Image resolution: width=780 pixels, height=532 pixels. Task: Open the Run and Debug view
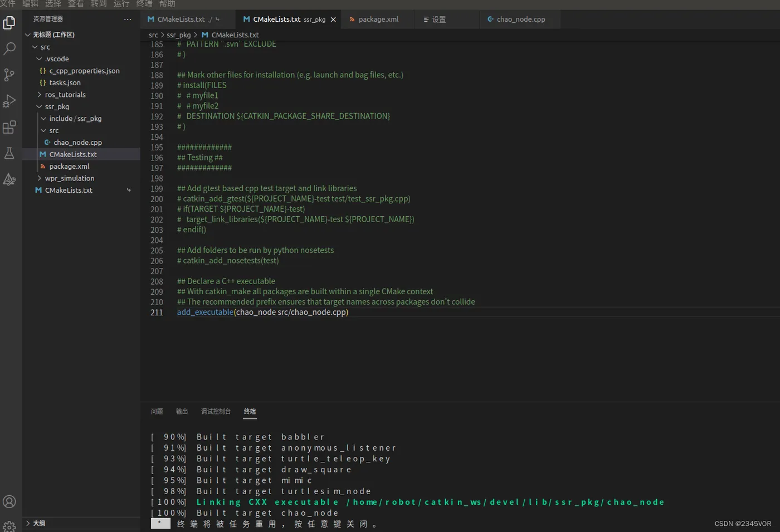[9, 101]
